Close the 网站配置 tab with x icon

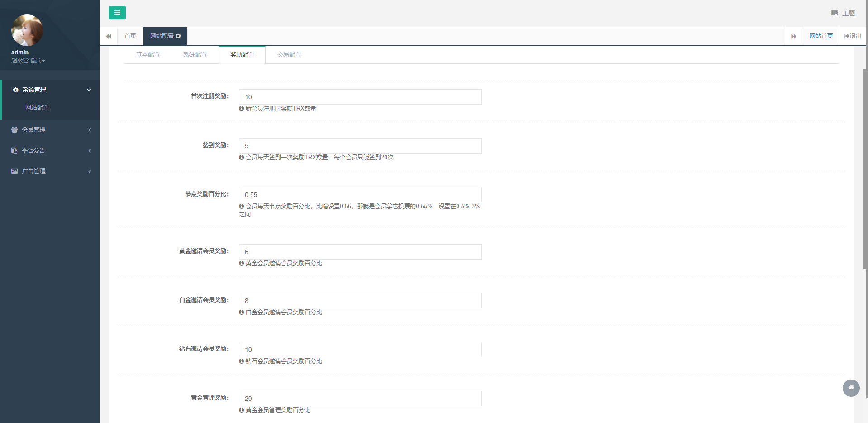click(178, 36)
